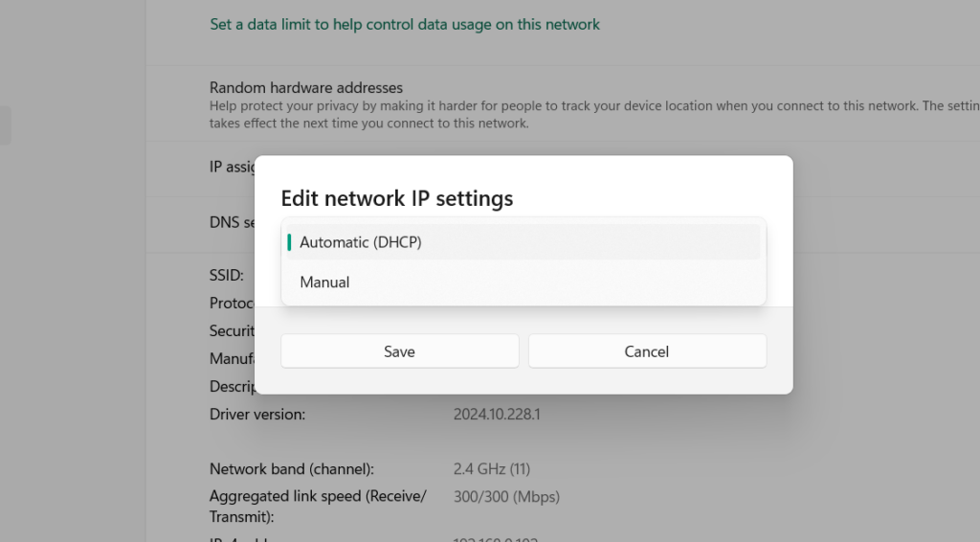980x542 pixels.
Task: Click the partially hidden Protocol label
Action: (x=231, y=303)
